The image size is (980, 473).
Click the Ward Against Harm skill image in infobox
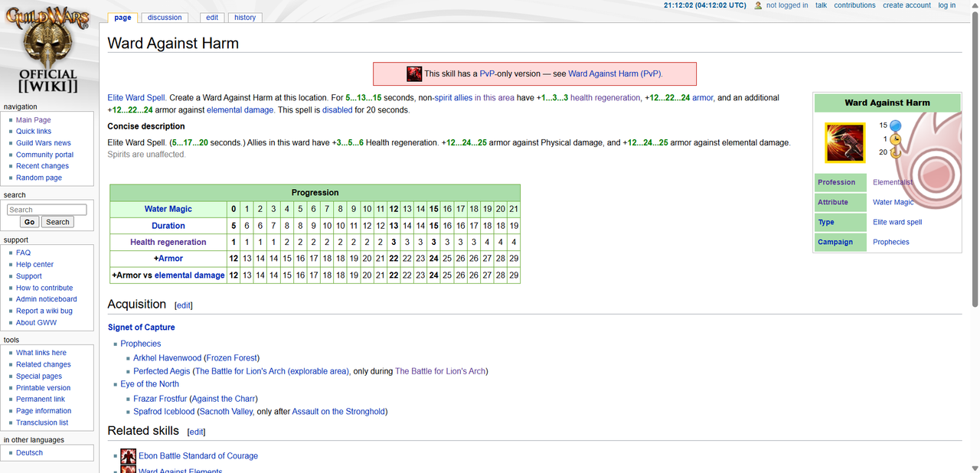(844, 142)
